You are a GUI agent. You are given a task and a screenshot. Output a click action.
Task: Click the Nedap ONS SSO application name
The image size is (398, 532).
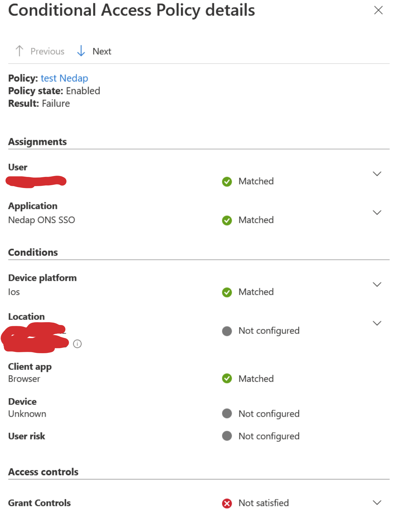(42, 220)
